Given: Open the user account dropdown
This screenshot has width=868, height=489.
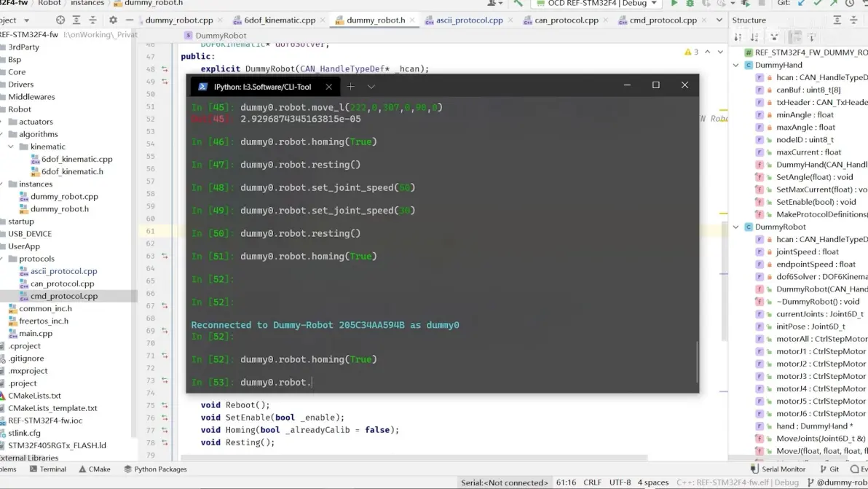Looking at the screenshot, I should pos(493,4).
